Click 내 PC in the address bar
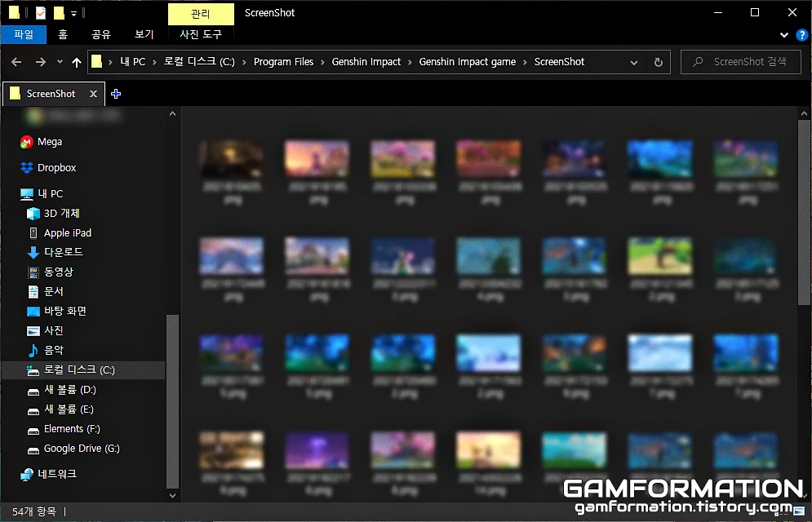Screen dimensions: 812x522 (132, 61)
